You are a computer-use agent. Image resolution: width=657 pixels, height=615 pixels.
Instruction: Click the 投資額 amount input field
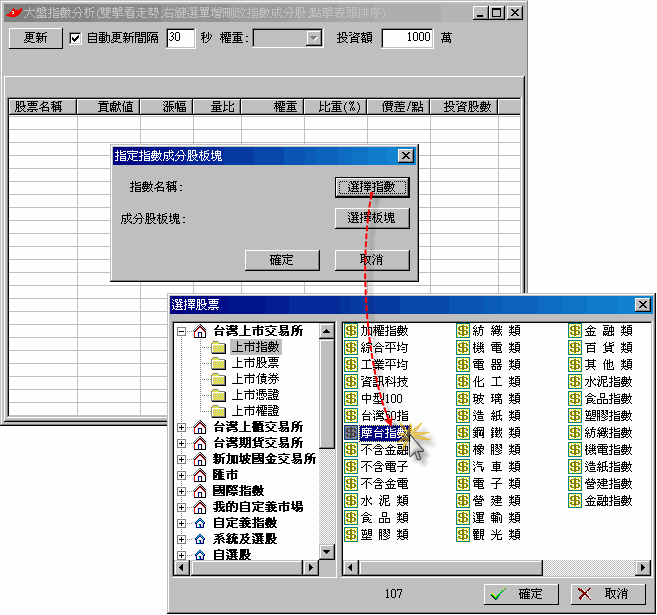(x=407, y=38)
